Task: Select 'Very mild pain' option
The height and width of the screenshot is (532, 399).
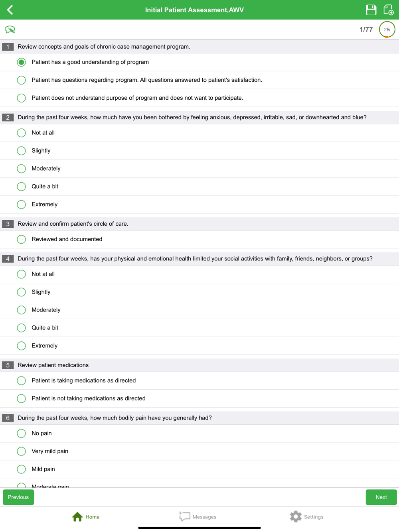Action: 22,451
